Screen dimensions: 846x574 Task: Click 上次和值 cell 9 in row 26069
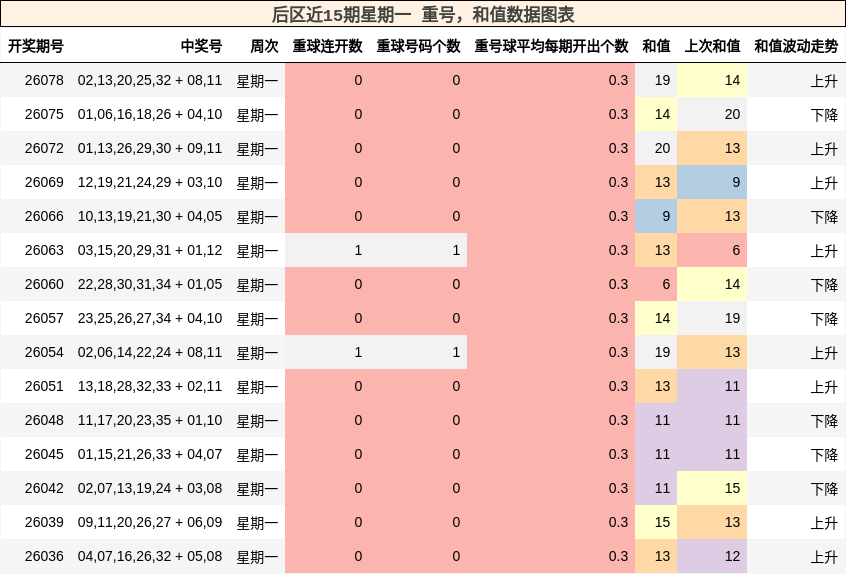click(712, 182)
